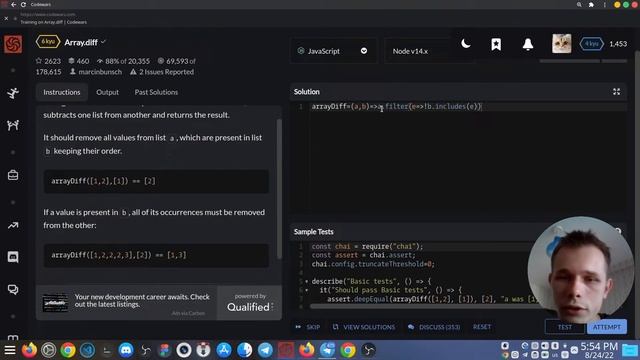
Task: Open the Leaderboards trending-arrow sidebar icon
Action: click(13, 225)
